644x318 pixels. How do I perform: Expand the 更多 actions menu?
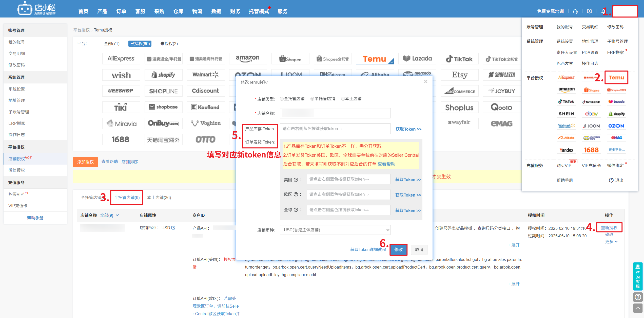[x=611, y=242]
